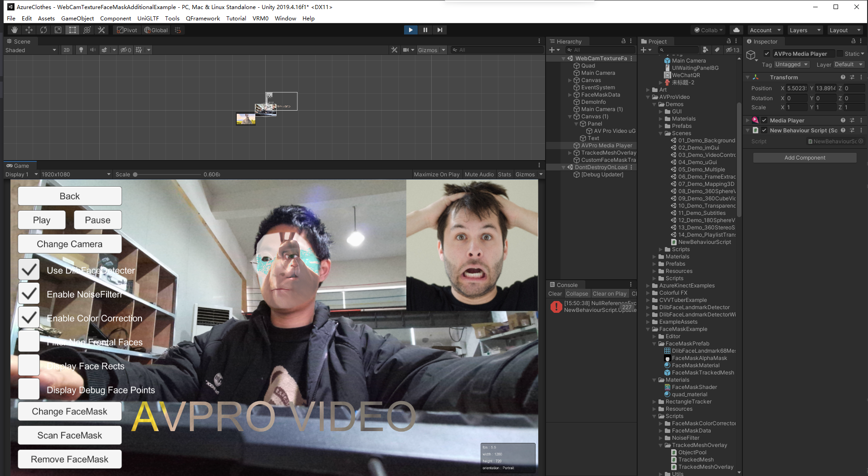The image size is (868, 476).
Task: Open Tag Untagged dropdown
Action: [x=792, y=64]
